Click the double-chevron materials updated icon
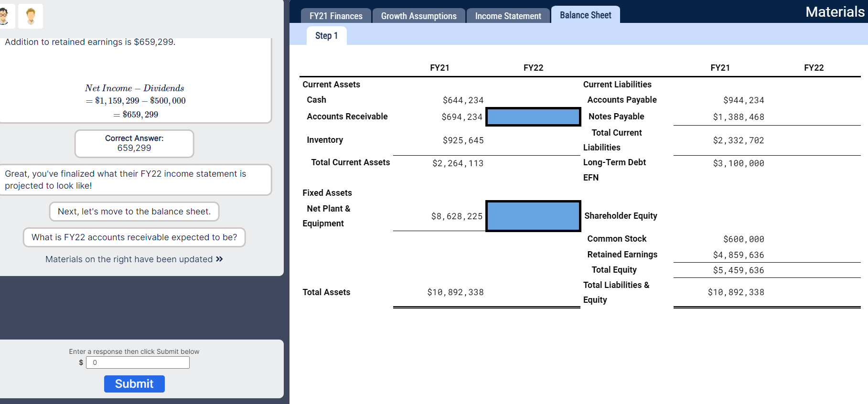 (219, 259)
